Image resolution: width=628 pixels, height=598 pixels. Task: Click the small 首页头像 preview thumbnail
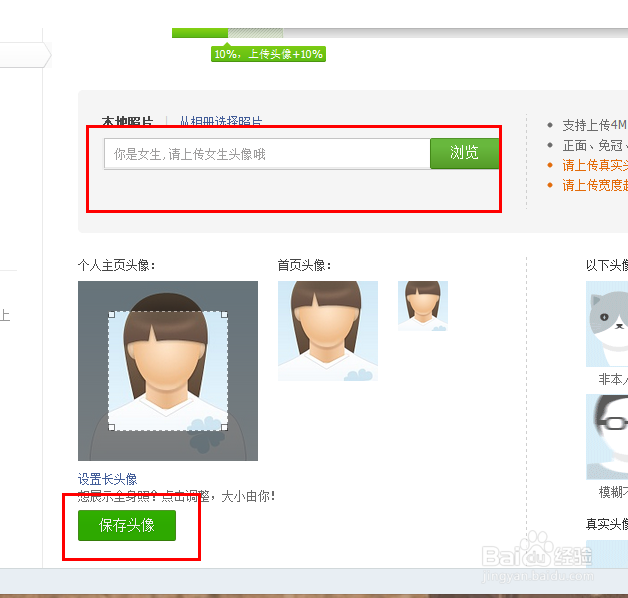click(423, 306)
